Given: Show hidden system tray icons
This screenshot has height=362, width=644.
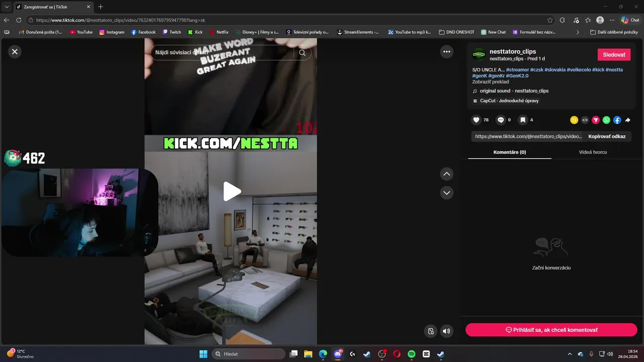Looking at the screenshot, I should point(570,354).
